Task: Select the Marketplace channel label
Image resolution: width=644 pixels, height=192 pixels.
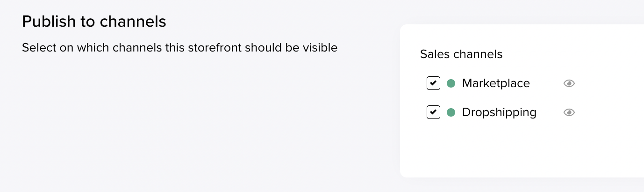Action: (x=496, y=83)
